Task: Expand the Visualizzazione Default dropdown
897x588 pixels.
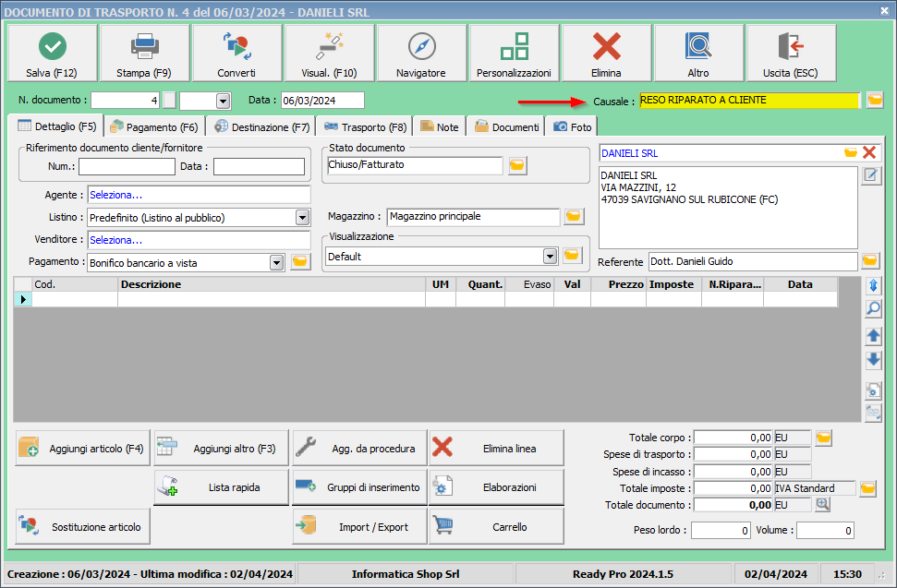Action: [550, 256]
